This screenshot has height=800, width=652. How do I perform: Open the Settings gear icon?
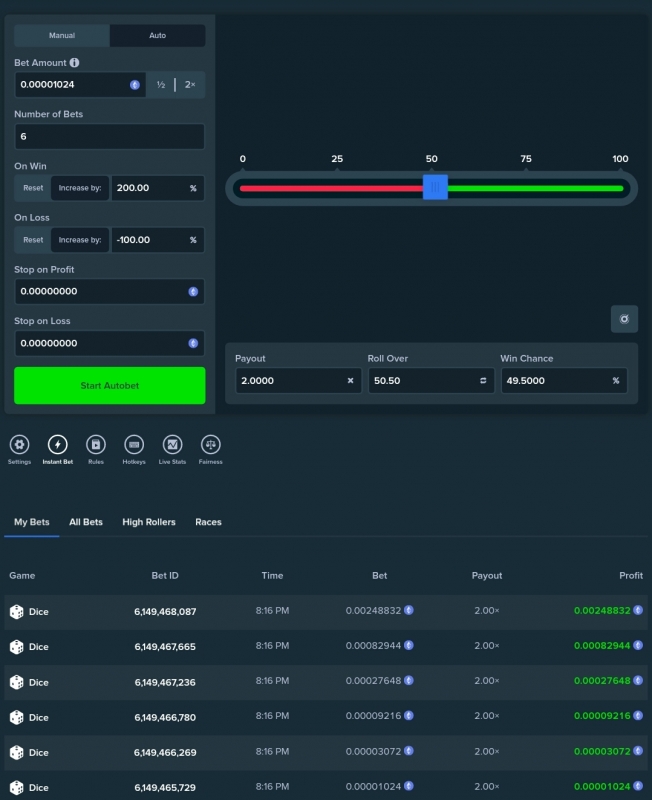tap(19, 444)
